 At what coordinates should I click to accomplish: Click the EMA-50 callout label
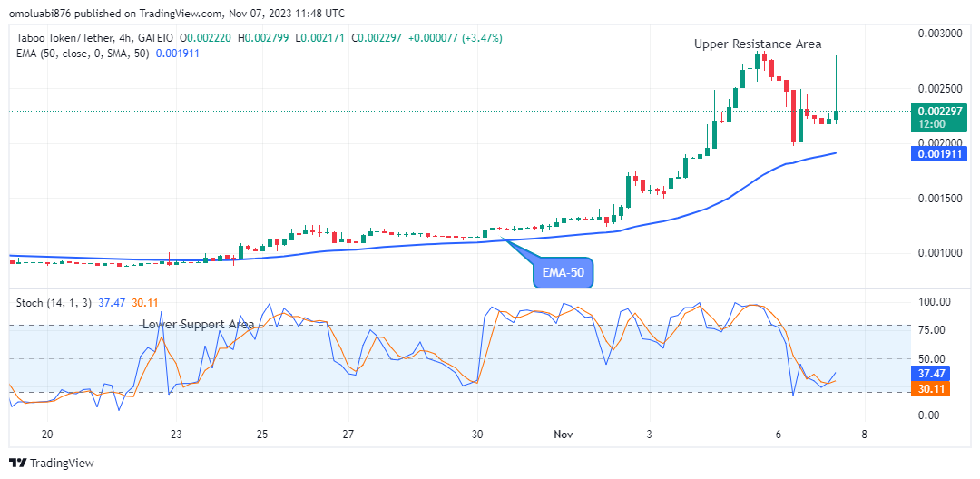point(563,271)
